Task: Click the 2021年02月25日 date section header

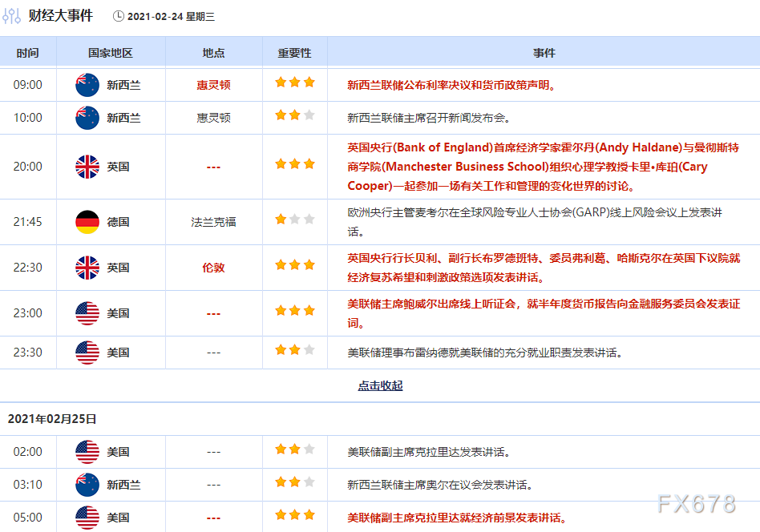Action: [52, 419]
